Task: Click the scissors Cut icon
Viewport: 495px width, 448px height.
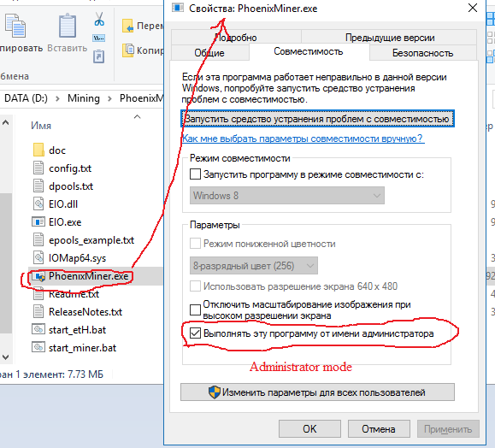Action: coord(99,19)
